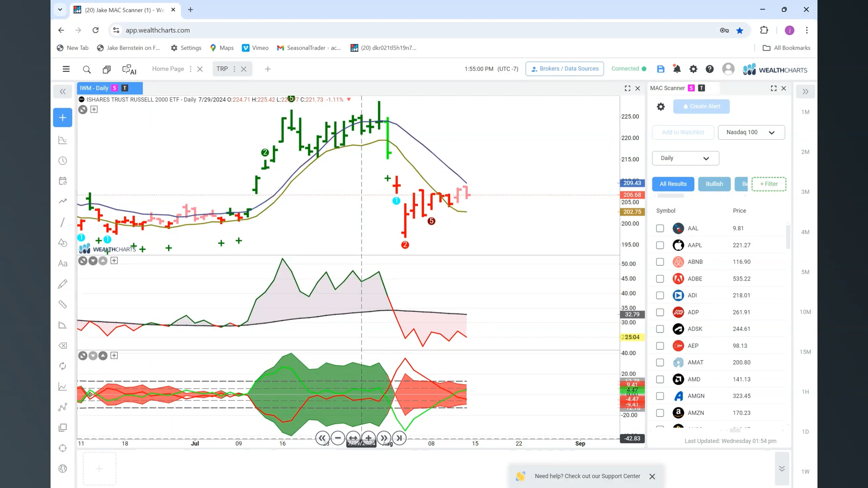This screenshot has width=868, height=488.
Task: Open the TRP tab options menu
Action: 234,69
